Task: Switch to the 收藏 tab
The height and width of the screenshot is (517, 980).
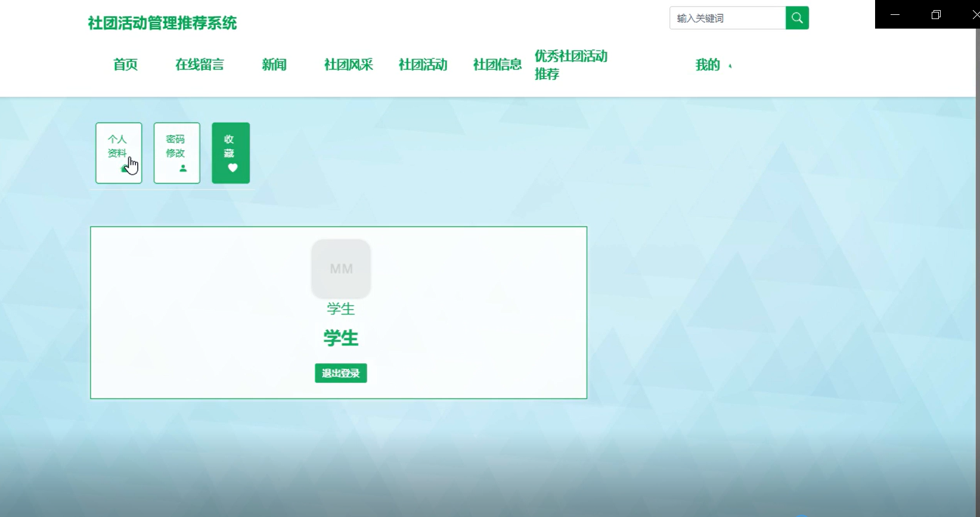Action: coord(231,153)
